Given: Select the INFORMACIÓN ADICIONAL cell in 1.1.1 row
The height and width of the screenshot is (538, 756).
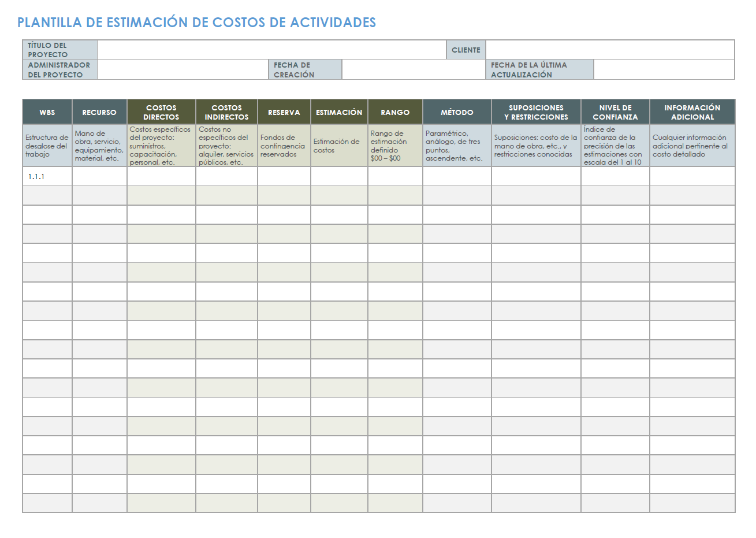Looking at the screenshot, I should pyautogui.click(x=692, y=176).
